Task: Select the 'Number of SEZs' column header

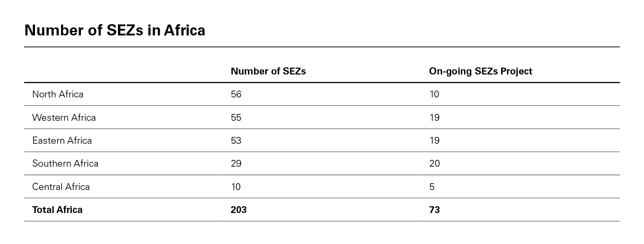Action: click(268, 71)
